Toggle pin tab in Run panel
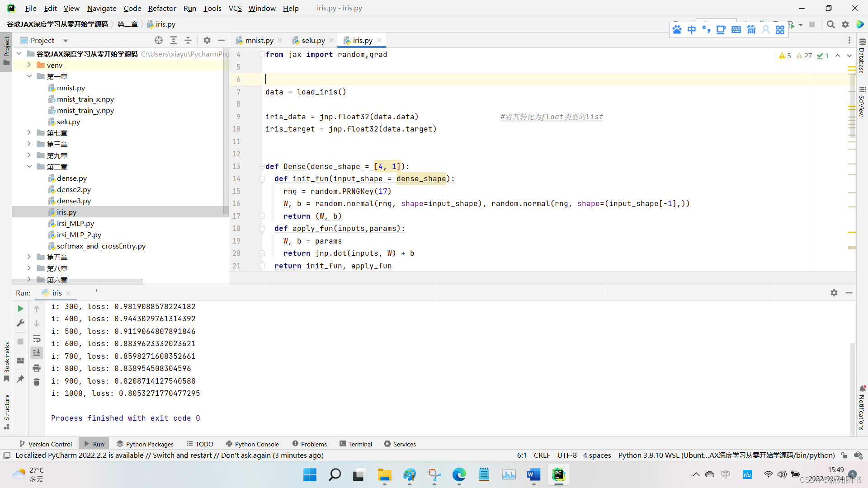Viewport: 868px width, 488px height. coord(20,379)
